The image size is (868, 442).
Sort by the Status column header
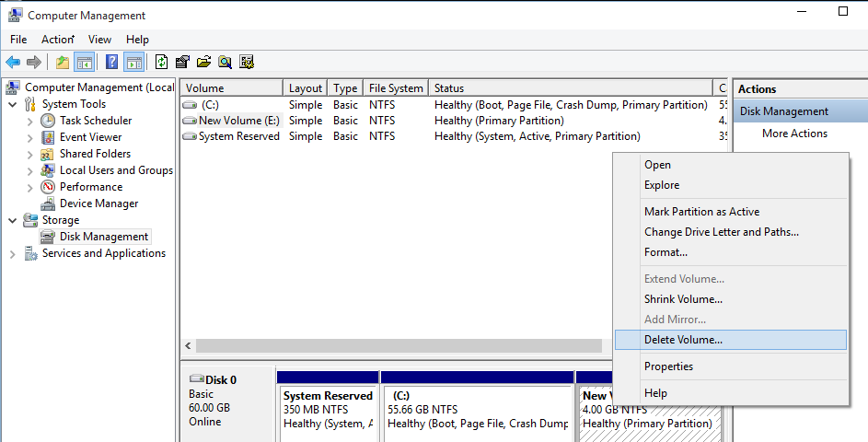click(x=570, y=88)
